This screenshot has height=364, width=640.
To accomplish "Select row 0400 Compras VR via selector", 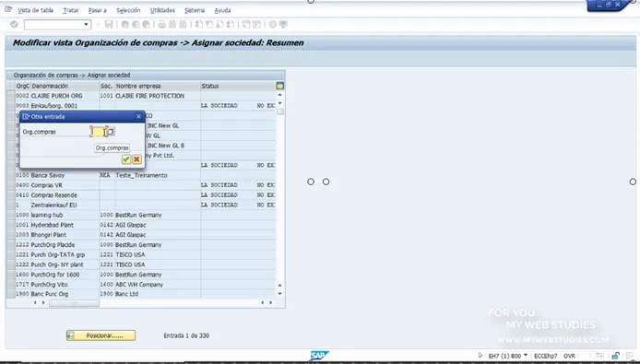I will (x=11, y=185).
